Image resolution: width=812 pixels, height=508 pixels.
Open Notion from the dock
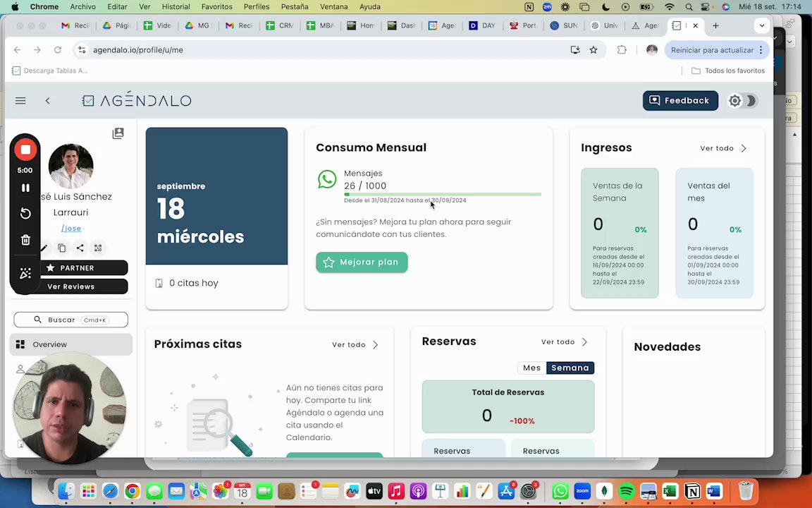692,490
